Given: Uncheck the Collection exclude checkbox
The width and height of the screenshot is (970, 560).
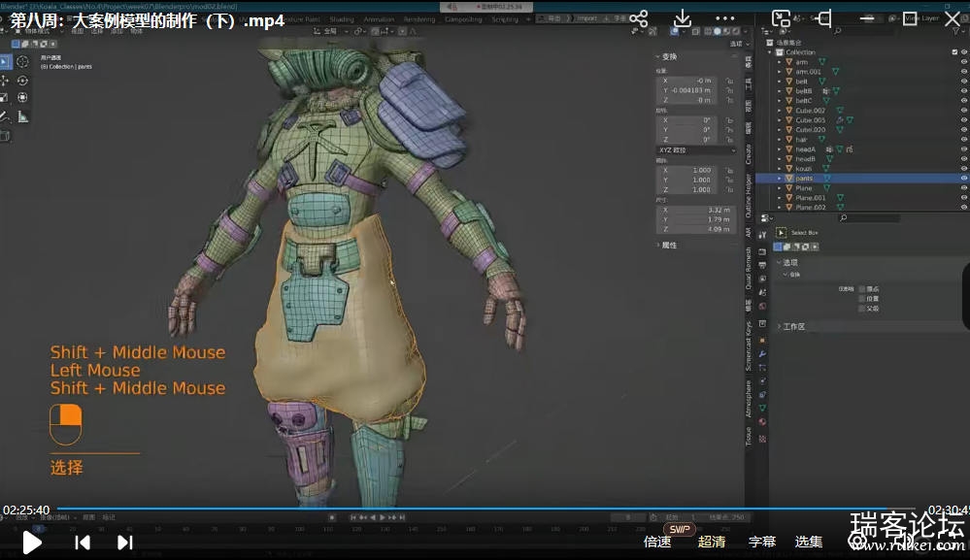Looking at the screenshot, I should (x=955, y=51).
